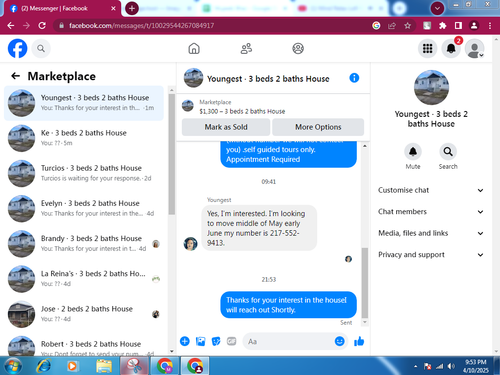Viewport: 500px width, 375px height.
Task: Click the Facebook logo
Action: [x=17, y=48]
